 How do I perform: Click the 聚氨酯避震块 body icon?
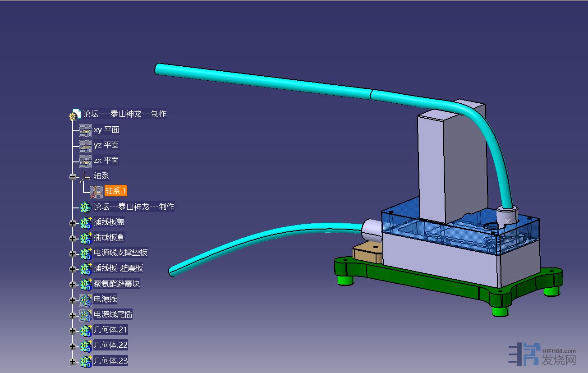pyautogui.click(x=86, y=284)
